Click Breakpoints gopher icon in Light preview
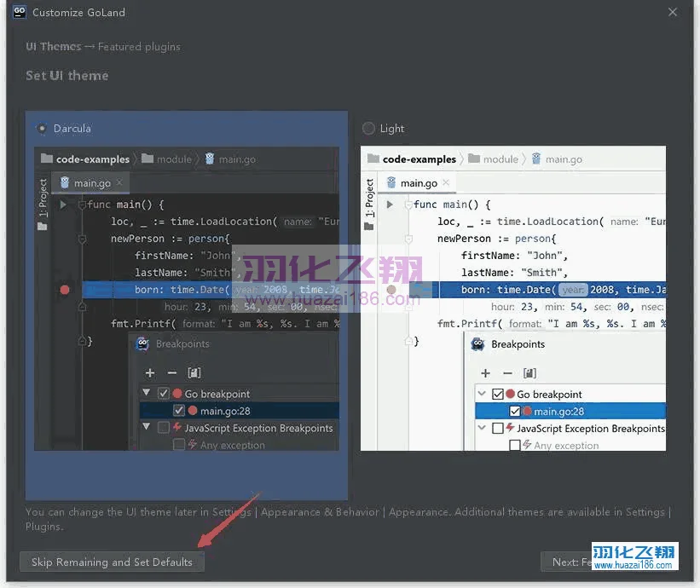The image size is (700, 588). click(477, 344)
